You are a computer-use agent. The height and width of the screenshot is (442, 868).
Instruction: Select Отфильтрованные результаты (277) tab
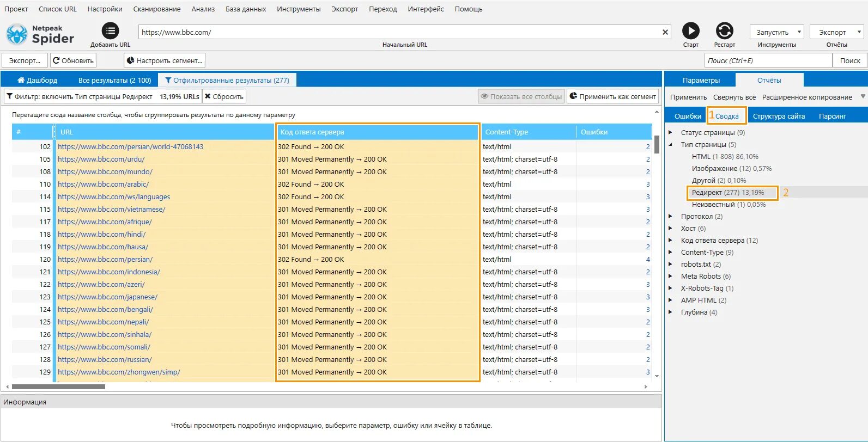tap(227, 80)
